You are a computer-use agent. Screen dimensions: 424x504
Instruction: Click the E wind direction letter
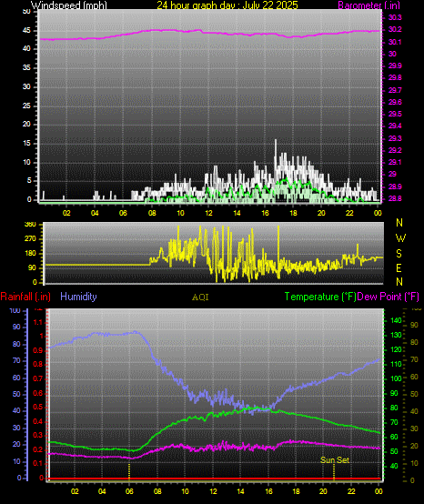point(399,267)
